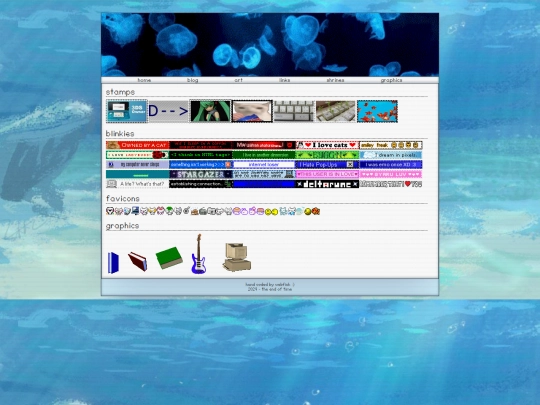Select the dark red book graphic
Image resolution: width=540 pixels, height=405 pixels.
137,262
